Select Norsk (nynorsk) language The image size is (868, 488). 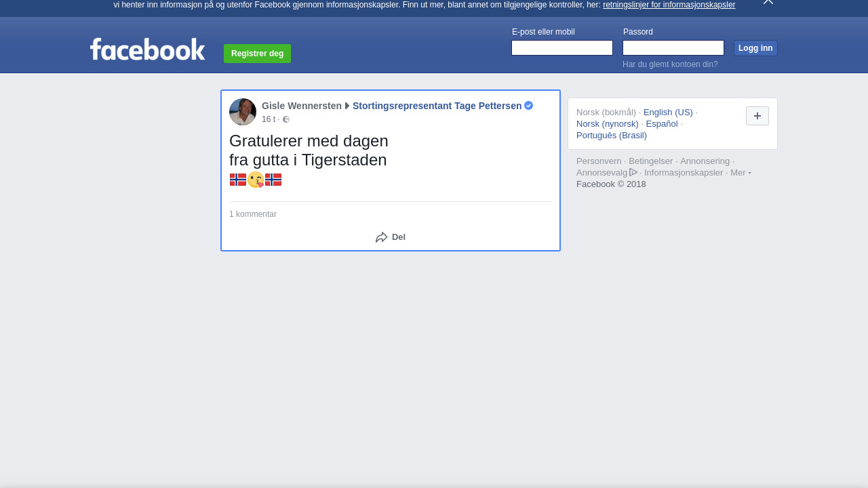pos(608,124)
